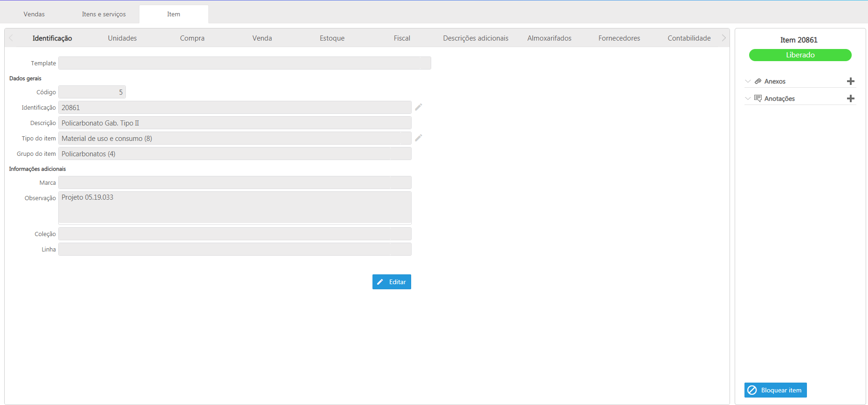Open the Unidades sub-tab

coord(123,38)
